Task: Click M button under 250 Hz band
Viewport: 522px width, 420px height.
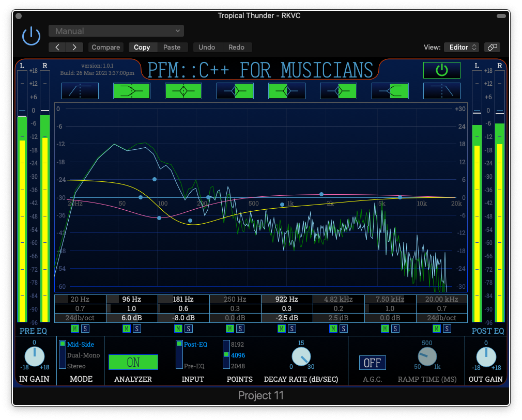Action: [x=229, y=329]
